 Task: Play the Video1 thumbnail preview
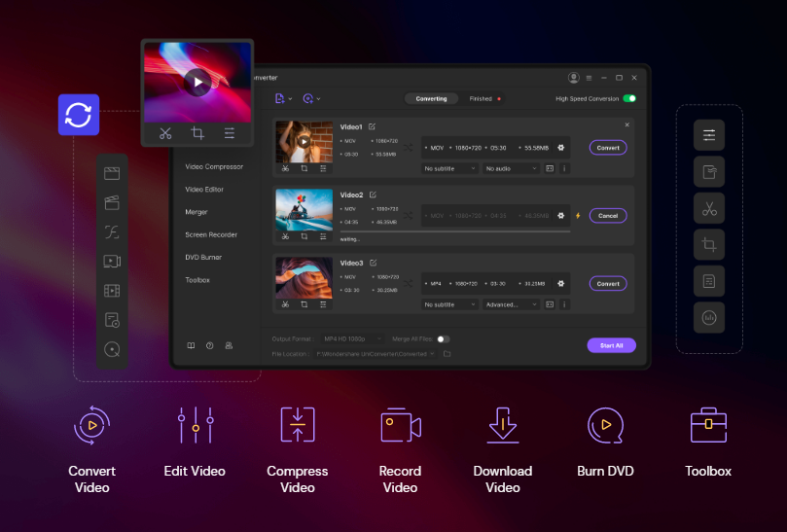tap(304, 141)
